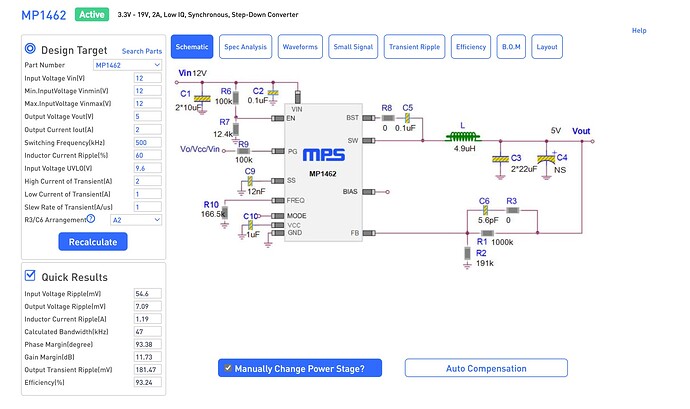Click the MPS logo on the chip
The width and height of the screenshot is (690, 409).
click(x=323, y=155)
